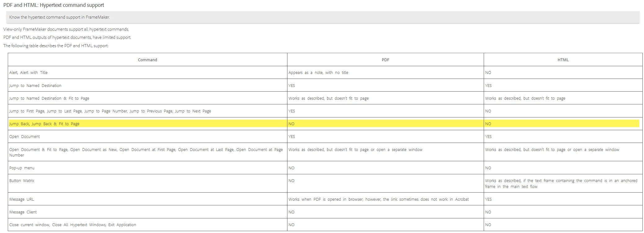The height and width of the screenshot is (233, 644).
Task: Click PDF cell 'Works as described, but doesn't fit to page'
Action: point(385,98)
